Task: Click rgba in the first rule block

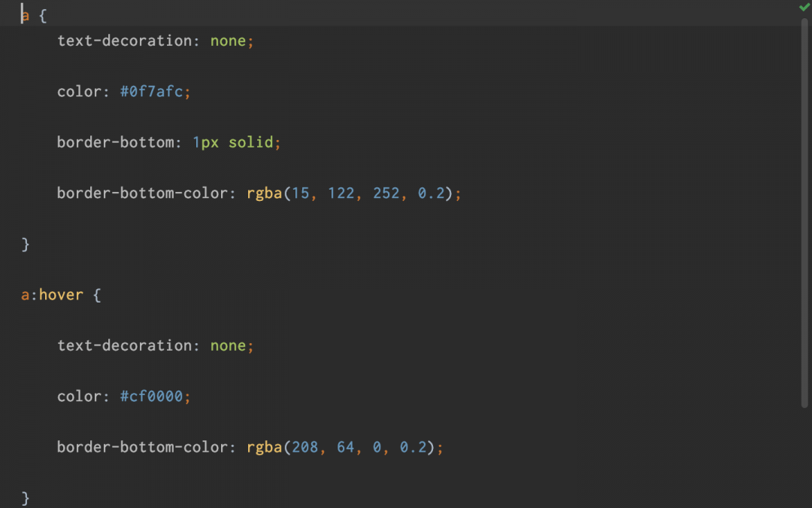Action: [x=264, y=193]
